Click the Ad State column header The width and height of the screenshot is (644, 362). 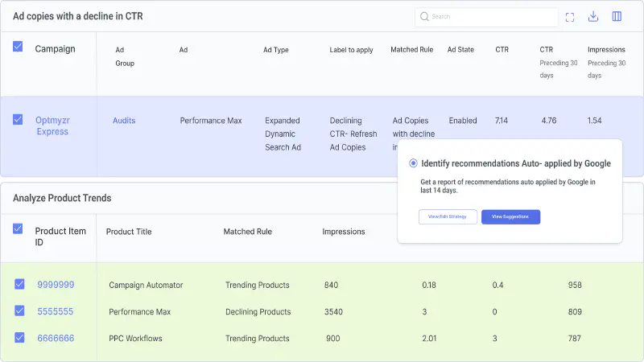tap(460, 50)
